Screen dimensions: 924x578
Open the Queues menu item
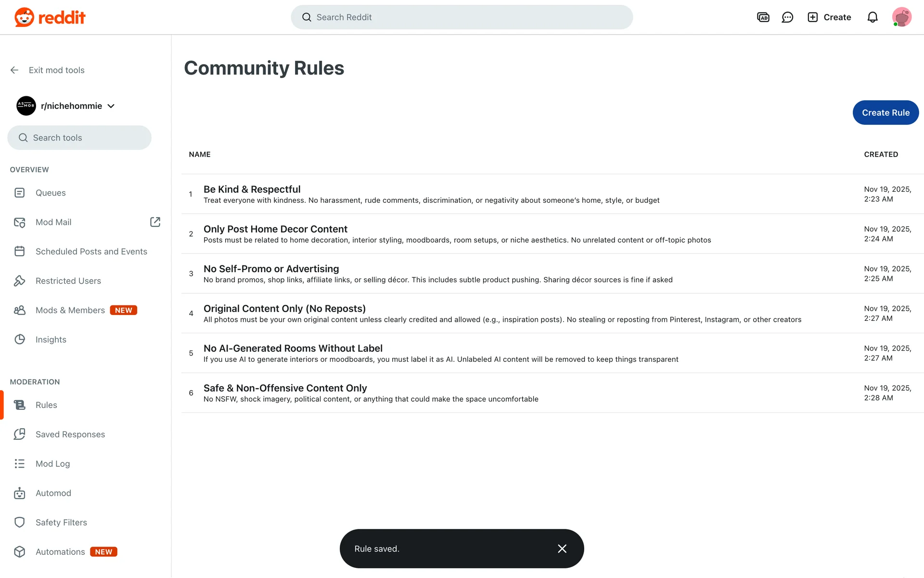click(51, 193)
